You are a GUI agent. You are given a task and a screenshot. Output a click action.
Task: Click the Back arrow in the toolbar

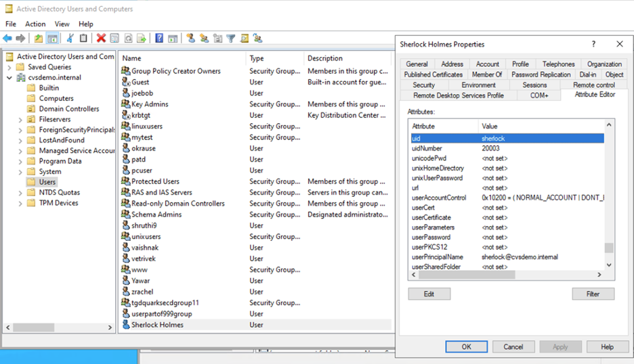(x=7, y=39)
